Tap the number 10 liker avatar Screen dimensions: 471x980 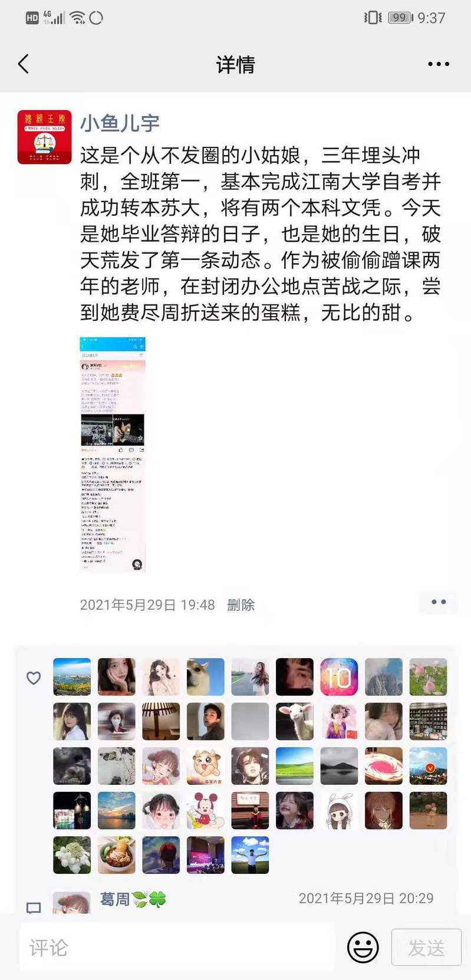(339, 677)
